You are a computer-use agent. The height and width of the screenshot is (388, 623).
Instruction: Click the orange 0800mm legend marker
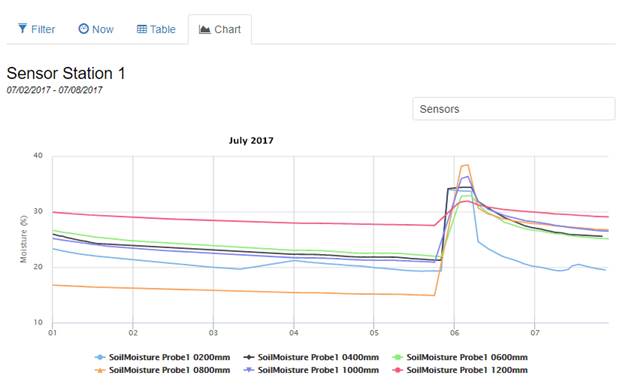[100, 370]
